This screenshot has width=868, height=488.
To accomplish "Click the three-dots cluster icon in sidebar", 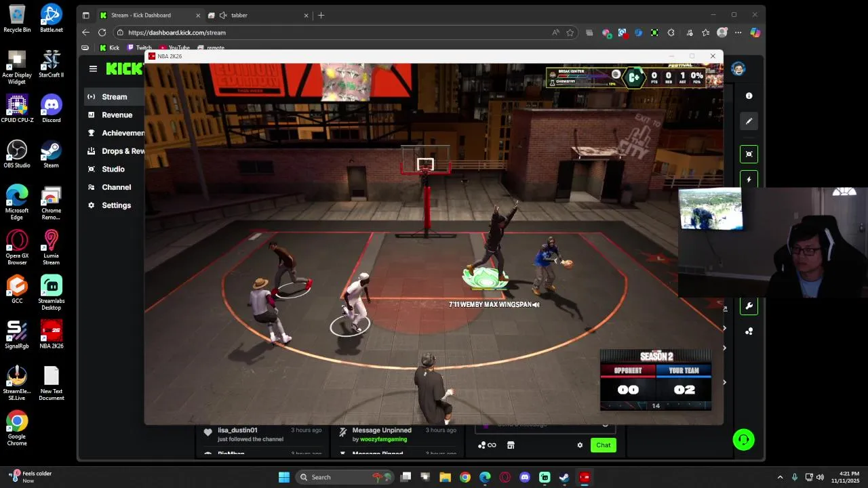I will pyautogui.click(x=749, y=331).
